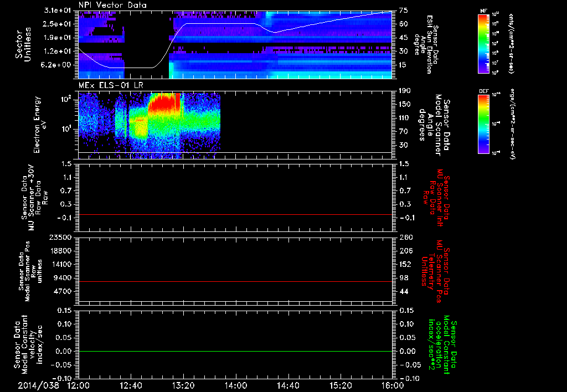567x392 pixels.
Task: Click the '1.9e+01' sector tick label
Action: tap(58, 38)
